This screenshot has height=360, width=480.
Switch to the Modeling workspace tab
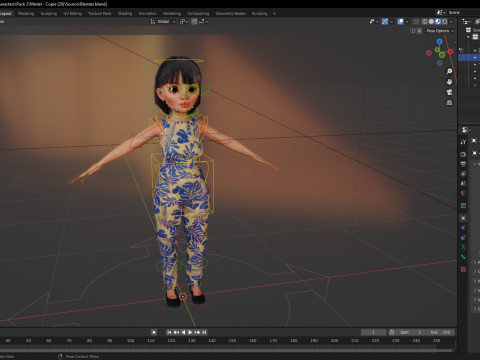pos(26,13)
